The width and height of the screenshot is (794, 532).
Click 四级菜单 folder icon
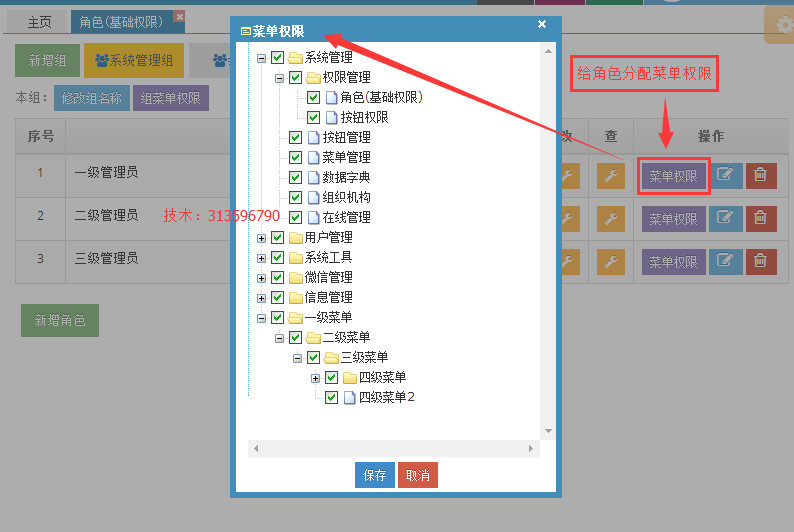(x=349, y=378)
